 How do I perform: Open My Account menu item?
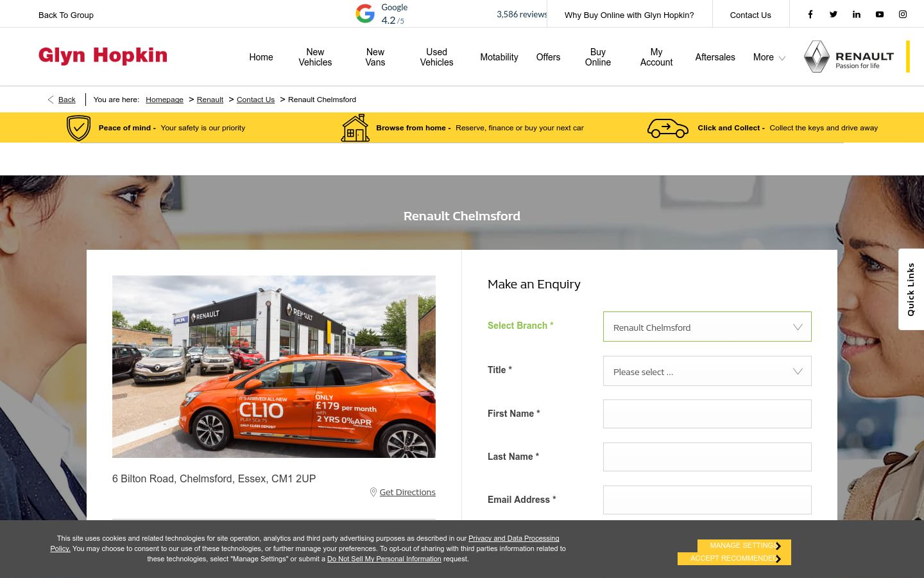[656, 57]
